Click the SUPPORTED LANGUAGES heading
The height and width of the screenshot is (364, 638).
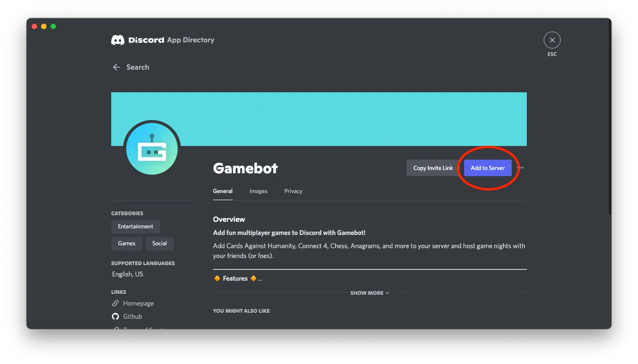143,263
